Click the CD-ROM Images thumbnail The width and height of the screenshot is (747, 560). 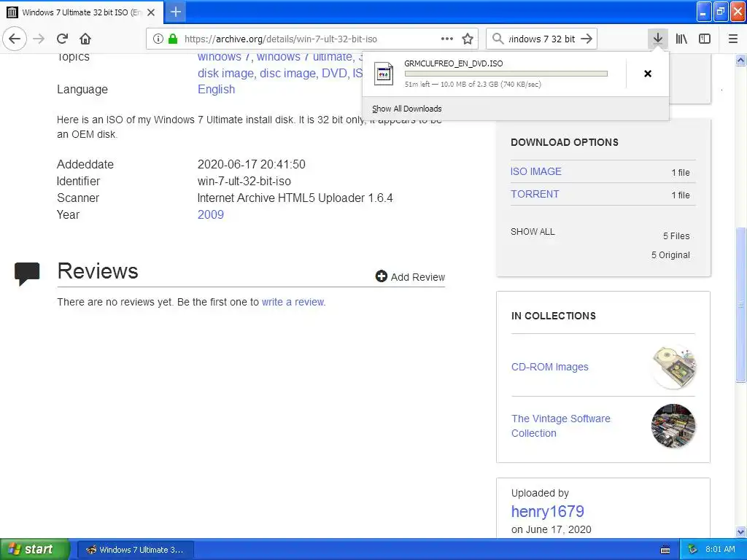coord(673,367)
